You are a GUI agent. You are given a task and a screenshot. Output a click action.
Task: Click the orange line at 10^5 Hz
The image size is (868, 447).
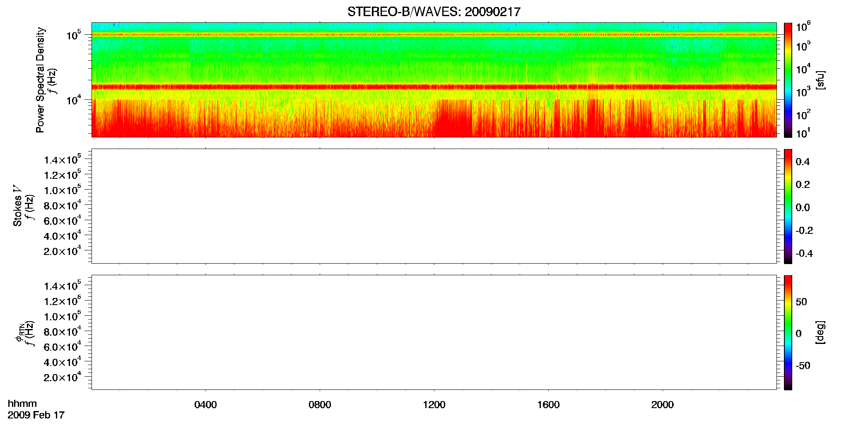coord(434,35)
